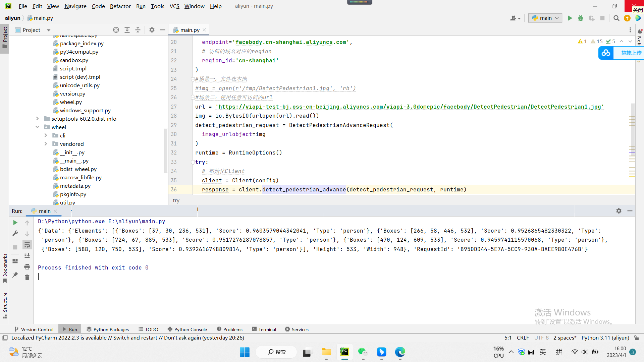The width and height of the screenshot is (644, 362).
Task: Close the main.py editor tab
Action: tap(204, 30)
